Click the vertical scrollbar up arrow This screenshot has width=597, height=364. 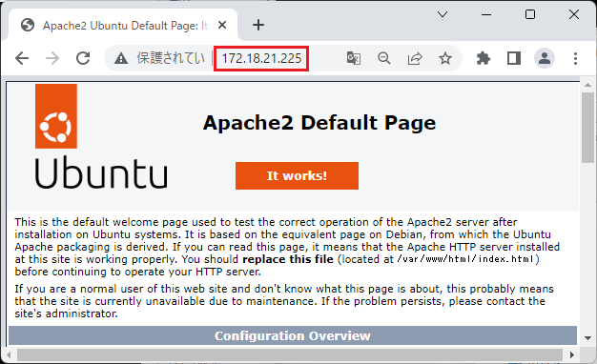[x=587, y=85]
